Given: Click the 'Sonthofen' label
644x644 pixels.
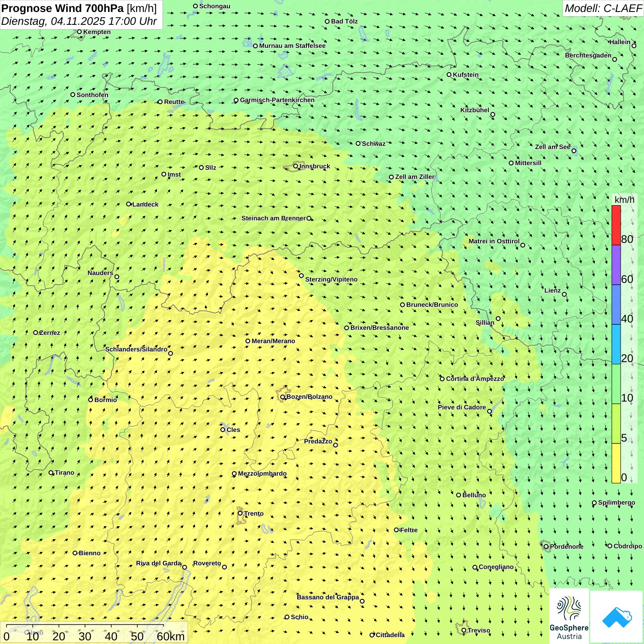Looking at the screenshot, I should (92, 95).
